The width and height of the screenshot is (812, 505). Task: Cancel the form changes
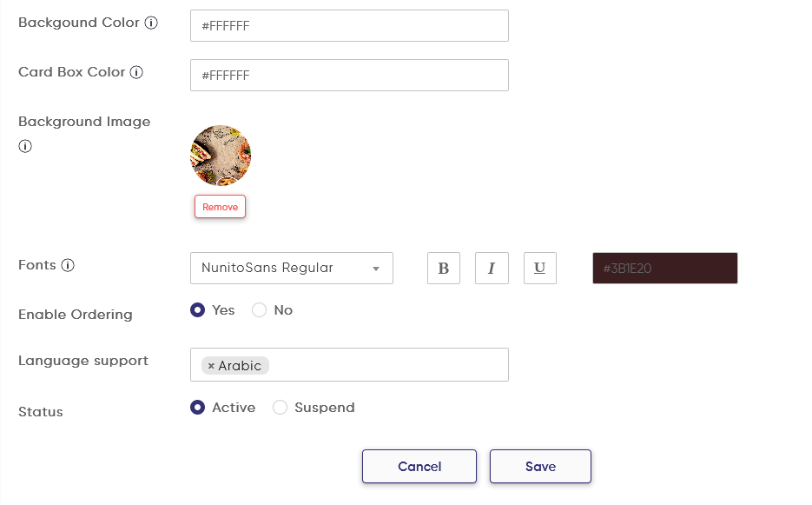coord(419,466)
